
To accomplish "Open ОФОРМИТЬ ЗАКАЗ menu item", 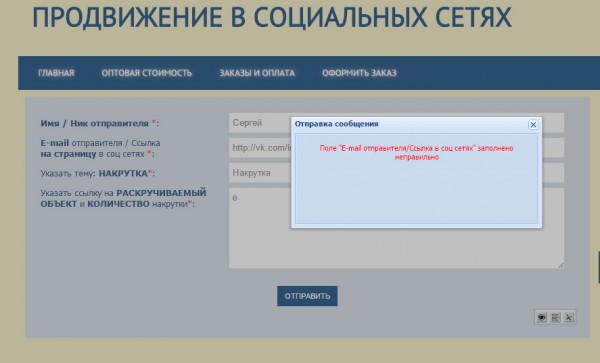I will [359, 73].
